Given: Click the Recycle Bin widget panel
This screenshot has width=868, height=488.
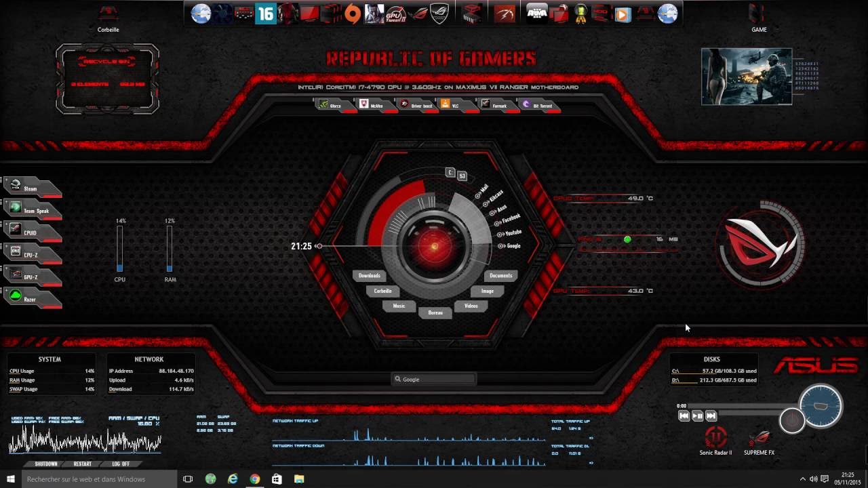Looking at the screenshot, I should (x=107, y=78).
